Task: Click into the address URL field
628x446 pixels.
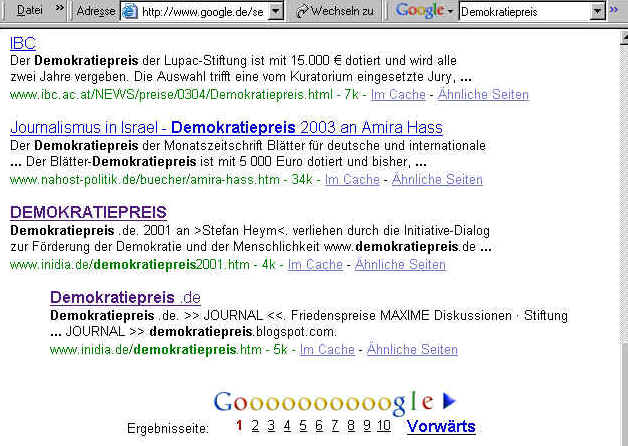Action: pyautogui.click(x=203, y=12)
